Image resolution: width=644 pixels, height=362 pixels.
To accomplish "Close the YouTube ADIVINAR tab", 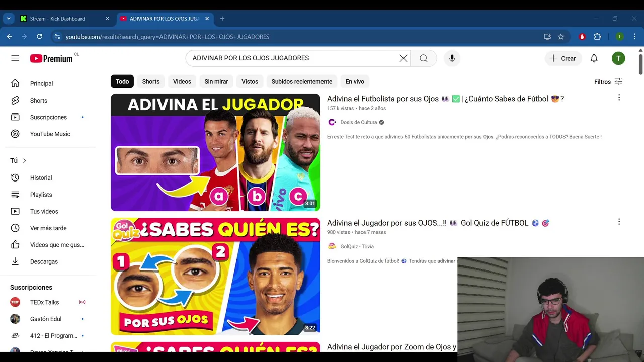I will (x=207, y=19).
